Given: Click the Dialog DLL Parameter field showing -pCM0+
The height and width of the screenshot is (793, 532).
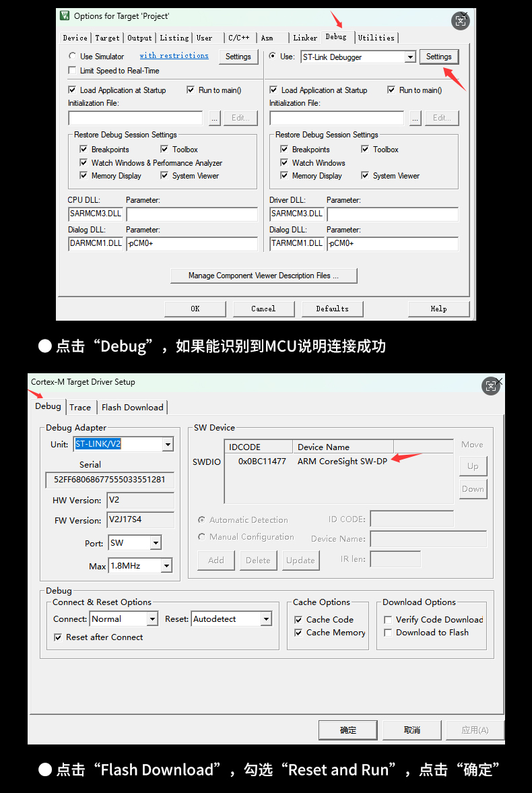Looking at the screenshot, I should pyautogui.click(x=191, y=243).
